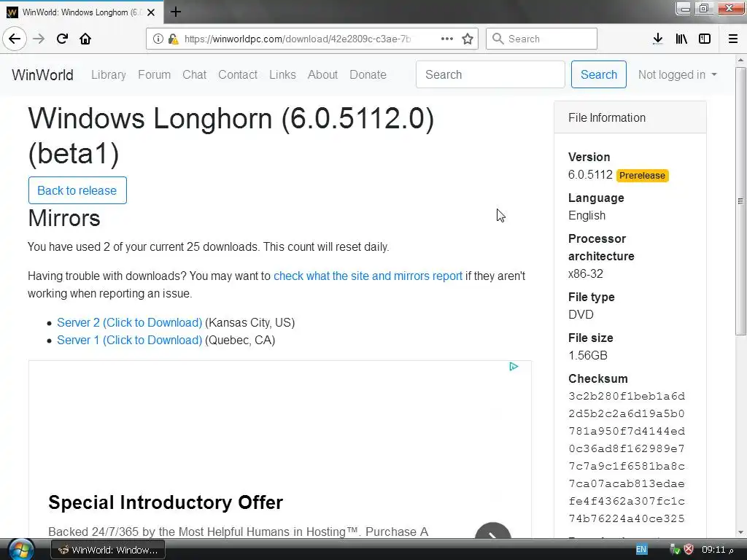Focus the browser toolbar Search box
The image size is (747, 560).
coord(542,39)
